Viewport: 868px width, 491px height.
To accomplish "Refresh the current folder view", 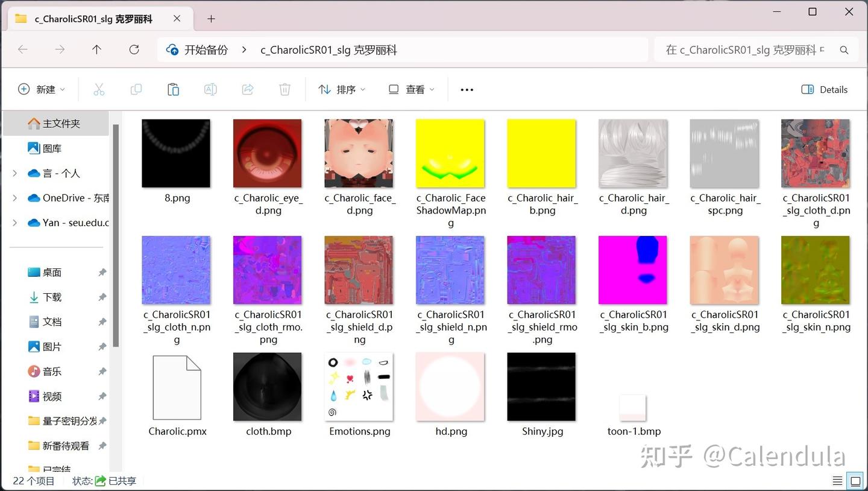I will [134, 49].
